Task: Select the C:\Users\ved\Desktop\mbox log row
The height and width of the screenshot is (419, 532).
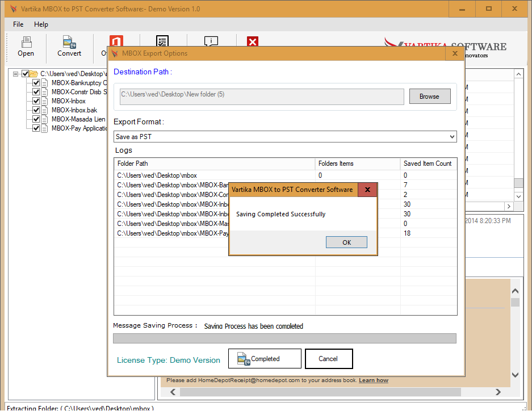Action: pos(286,175)
